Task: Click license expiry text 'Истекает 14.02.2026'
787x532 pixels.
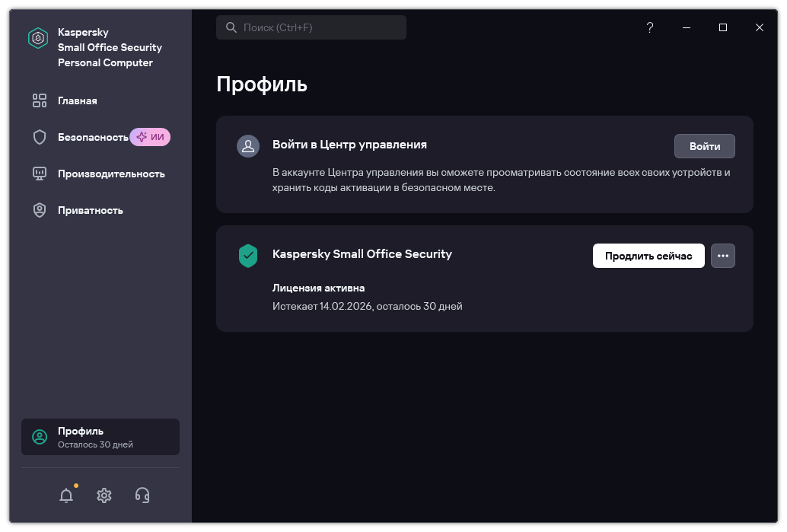Action: point(322,306)
